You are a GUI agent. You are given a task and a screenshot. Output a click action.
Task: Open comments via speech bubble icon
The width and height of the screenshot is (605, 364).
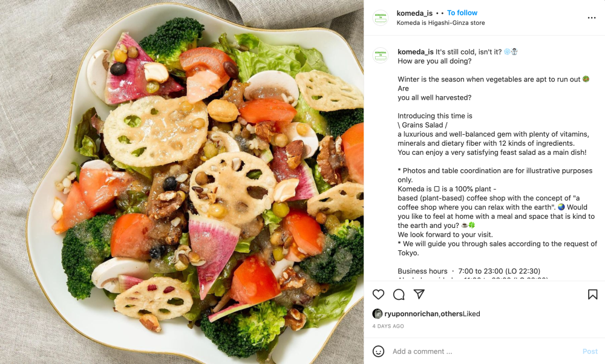(399, 294)
